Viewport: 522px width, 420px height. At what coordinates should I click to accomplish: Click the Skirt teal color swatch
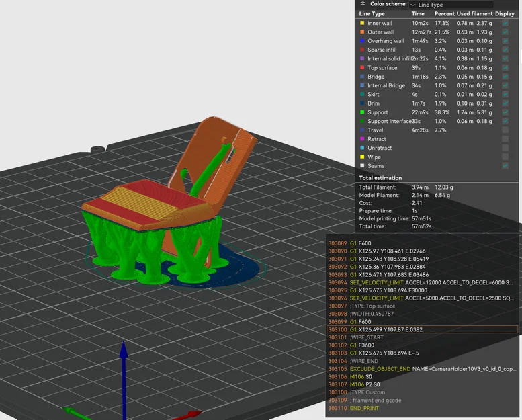click(x=362, y=94)
